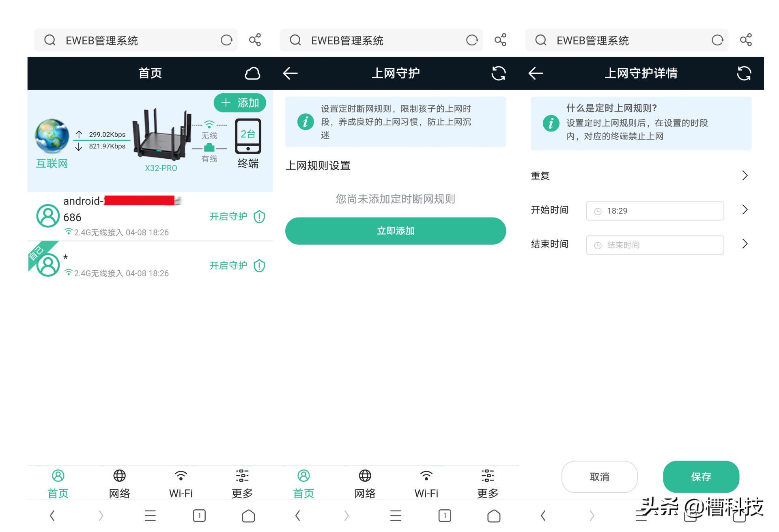Click the back arrow on 上网守护详情 page
The height and width of the screenshot is (532, 779).
[536, 73]
